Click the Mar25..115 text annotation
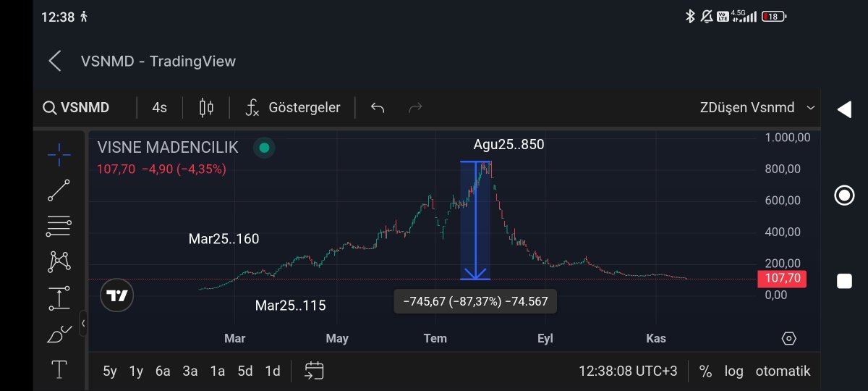868x391 pixels. (290, 306)
